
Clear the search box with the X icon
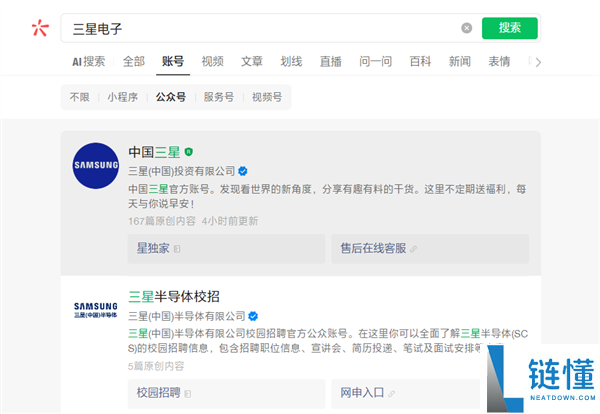pos(466,28)
